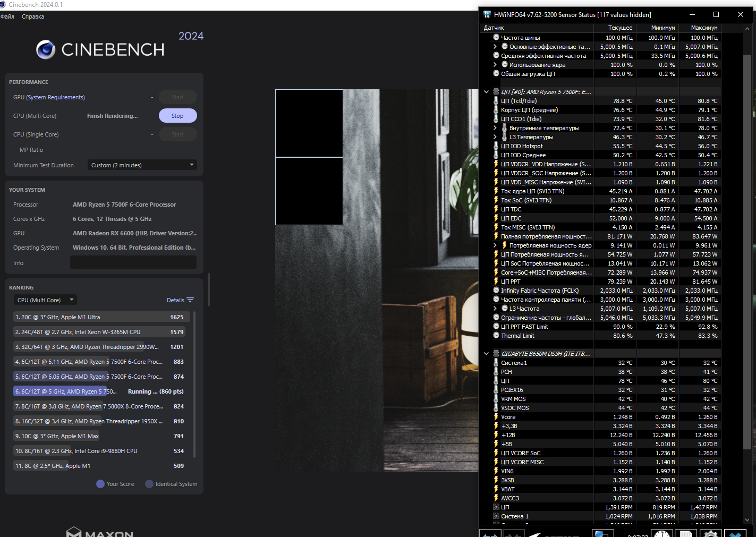Click the fan icon of ЦП 1,391 RPM
Image resolution: width=756 pixels, height=537 pixels.
pyautogui.click(x=496, y=507)
